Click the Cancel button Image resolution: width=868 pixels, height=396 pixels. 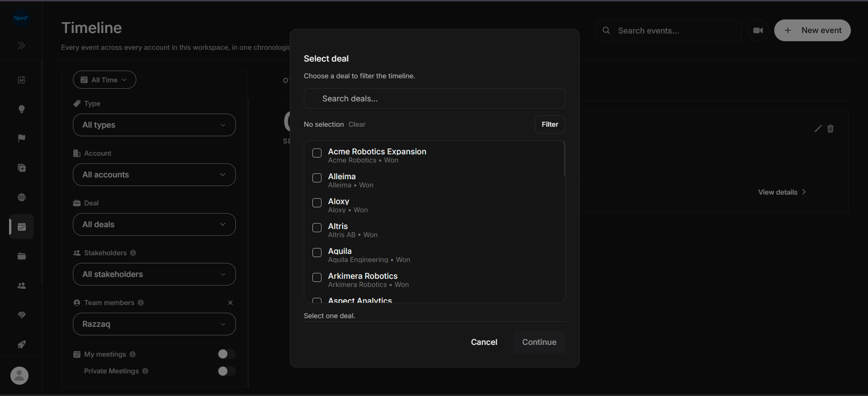[484, 342]
